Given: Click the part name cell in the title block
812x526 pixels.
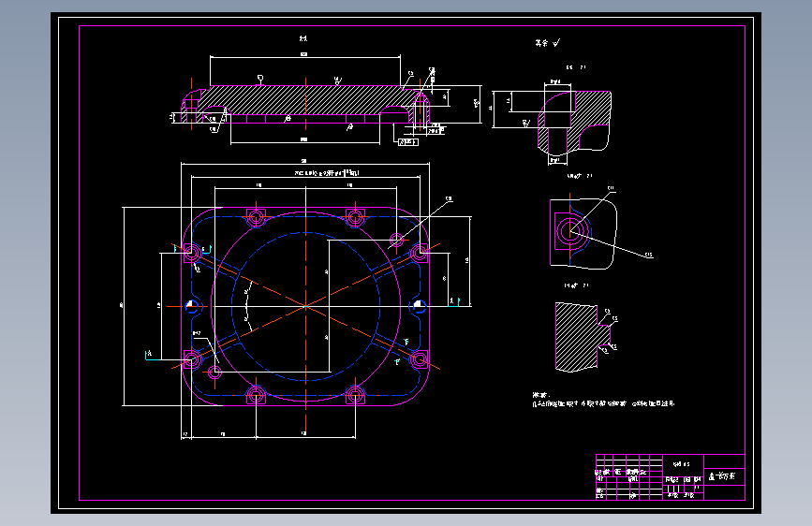Looking at the screenshot, I should pos(723,475).
